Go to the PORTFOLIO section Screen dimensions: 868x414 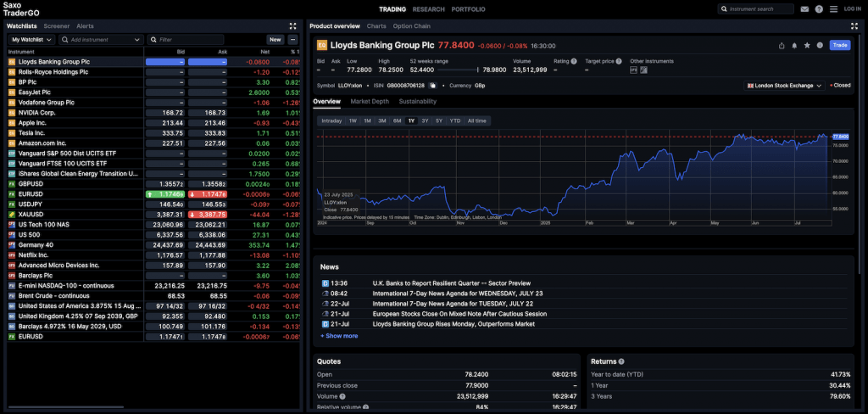pos(468,9)
